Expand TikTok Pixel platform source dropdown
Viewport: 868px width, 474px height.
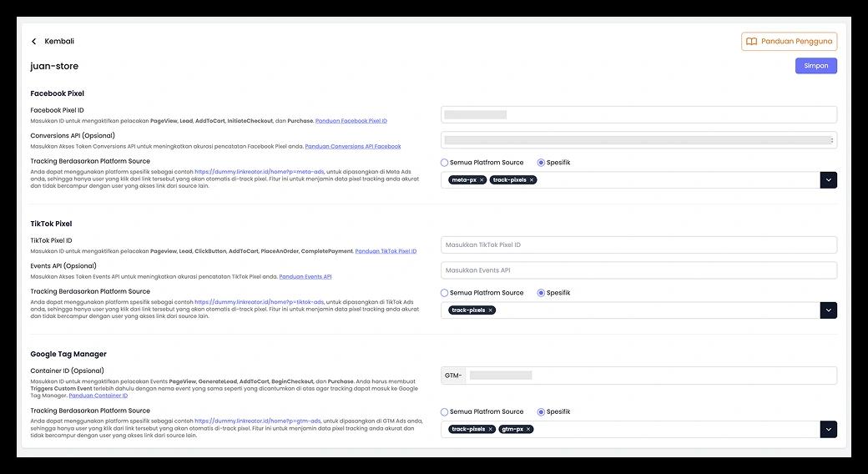[828, 310]
